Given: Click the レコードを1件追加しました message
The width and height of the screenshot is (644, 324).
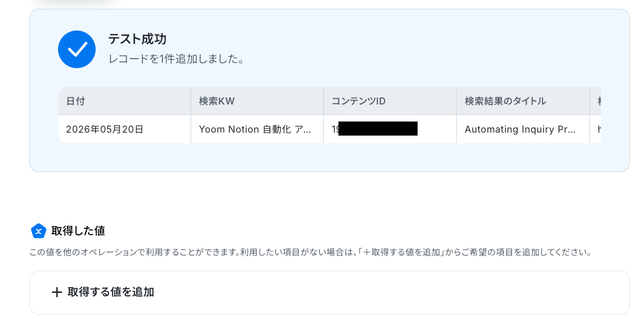Looking at the screenshot, I should [x=176, y=59].
